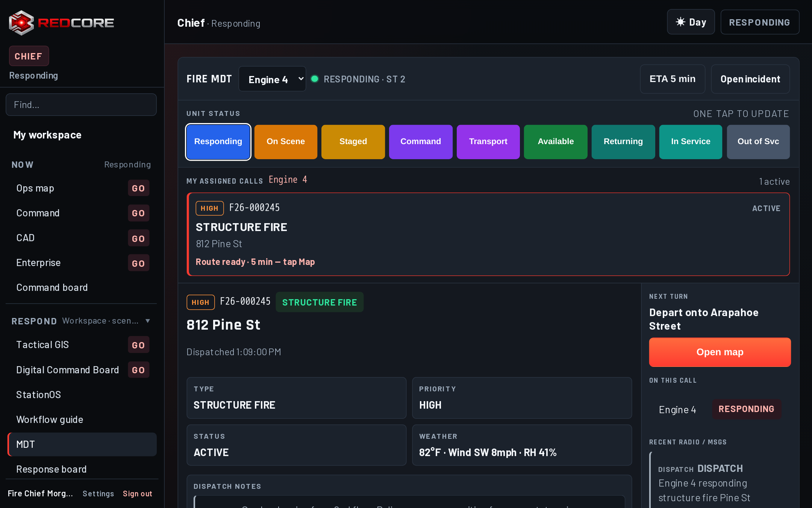This screenshot has width=812, height=508.
Task: Set unit status to Returning
Action: (x=623, y=141)
